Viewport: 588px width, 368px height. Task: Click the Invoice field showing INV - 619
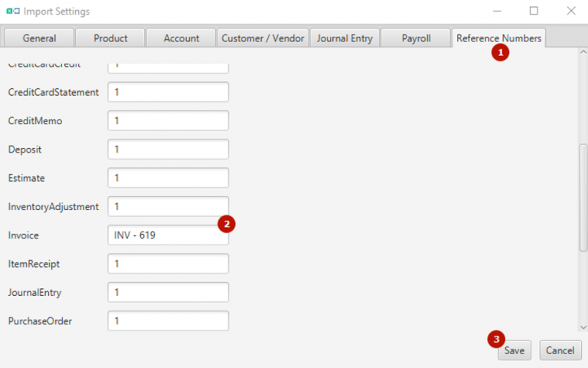pyautogui.click(x=168, y=235)
